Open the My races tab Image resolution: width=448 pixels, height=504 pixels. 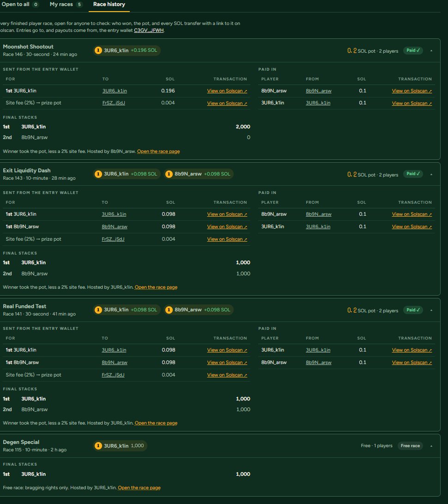point(66,5)
